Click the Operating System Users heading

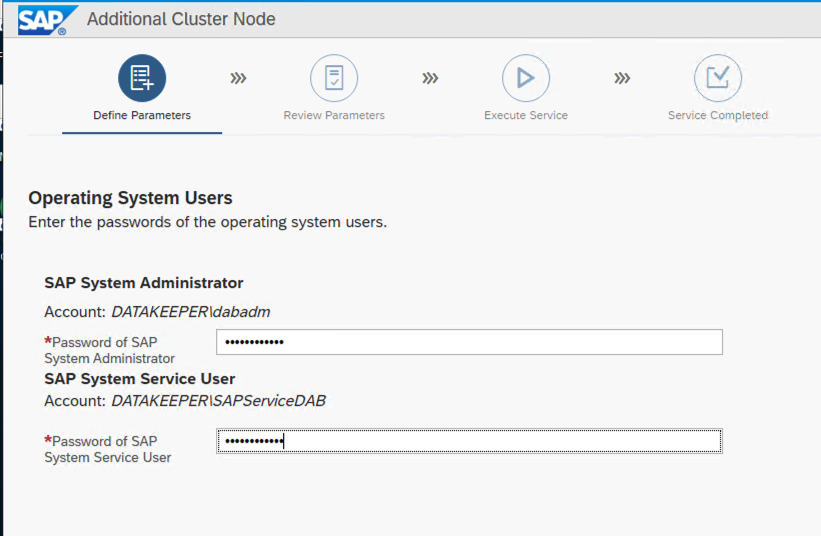pos(130,198)
